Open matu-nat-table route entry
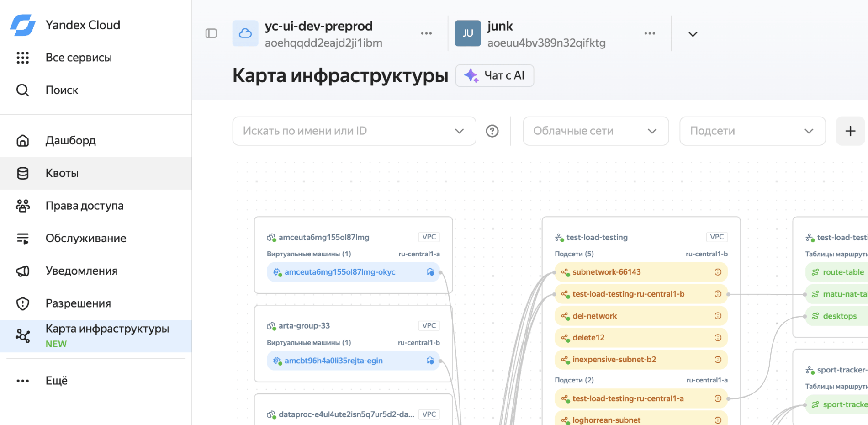Screen dimensions: 868x425 tap(836, 294)
